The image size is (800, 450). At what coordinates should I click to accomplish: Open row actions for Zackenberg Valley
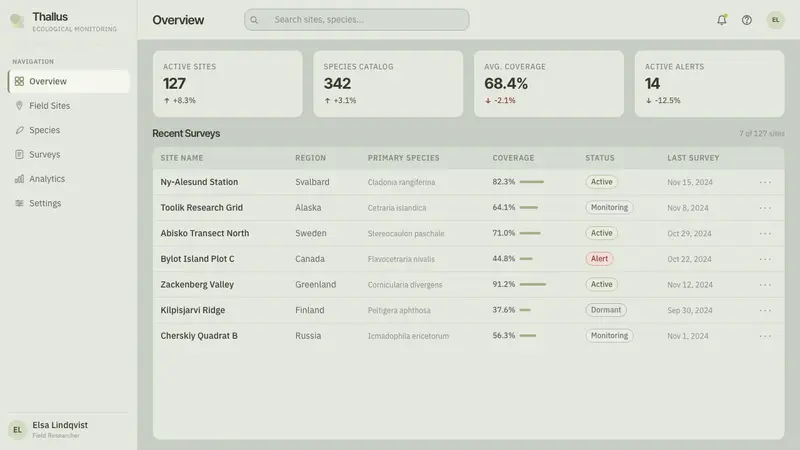coord(765,285)
